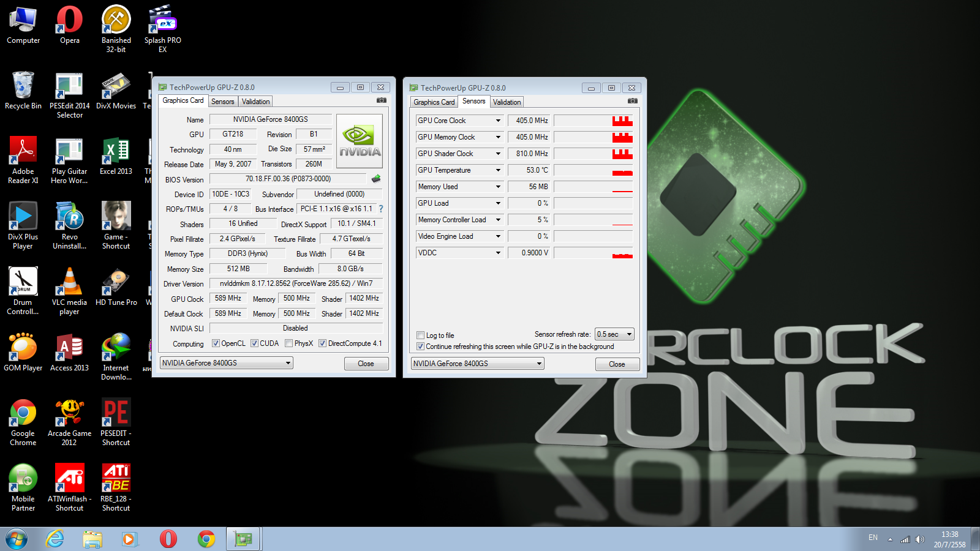Switch to Graphics Card tab in right GPU-Z window
Screen dimensions: 980x551
[434, 102]
